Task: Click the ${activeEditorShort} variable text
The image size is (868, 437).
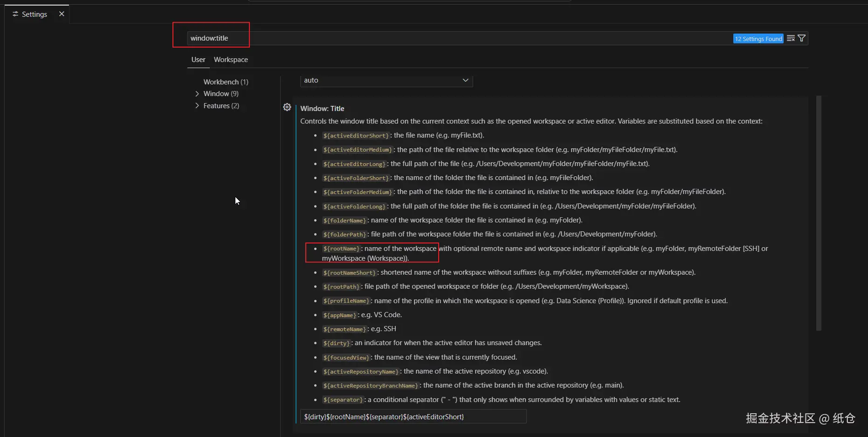Action: point(356,136)
